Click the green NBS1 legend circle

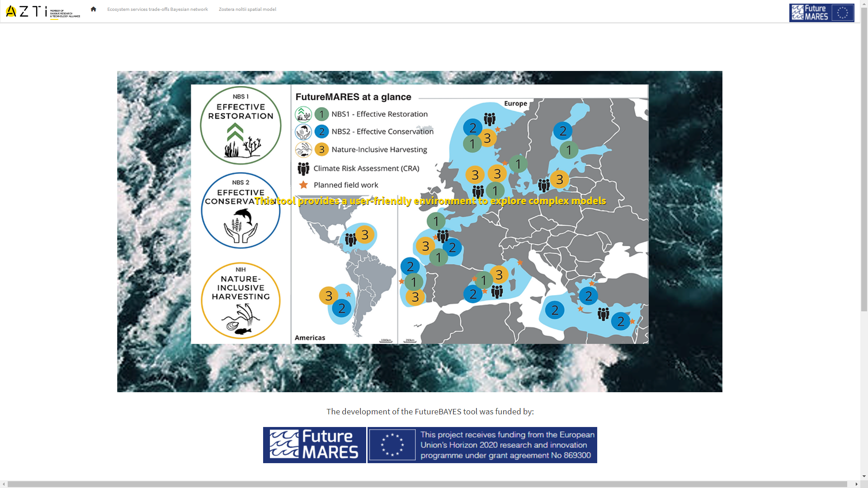pyautogui.click(x=321, y=114)
